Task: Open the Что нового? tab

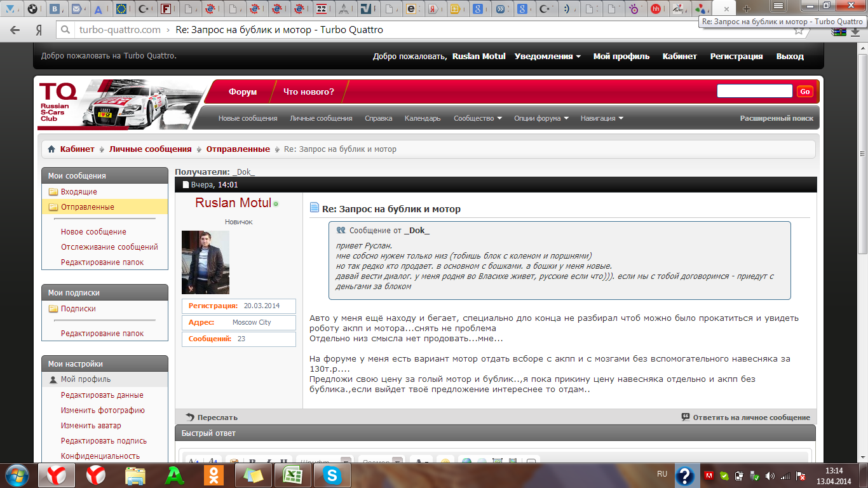Action: 308,91
